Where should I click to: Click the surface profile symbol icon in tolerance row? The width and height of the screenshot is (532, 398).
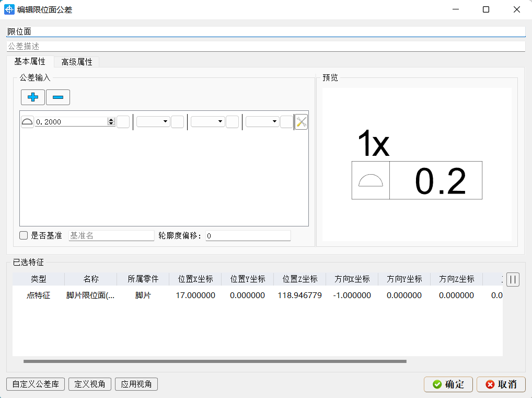27,121
